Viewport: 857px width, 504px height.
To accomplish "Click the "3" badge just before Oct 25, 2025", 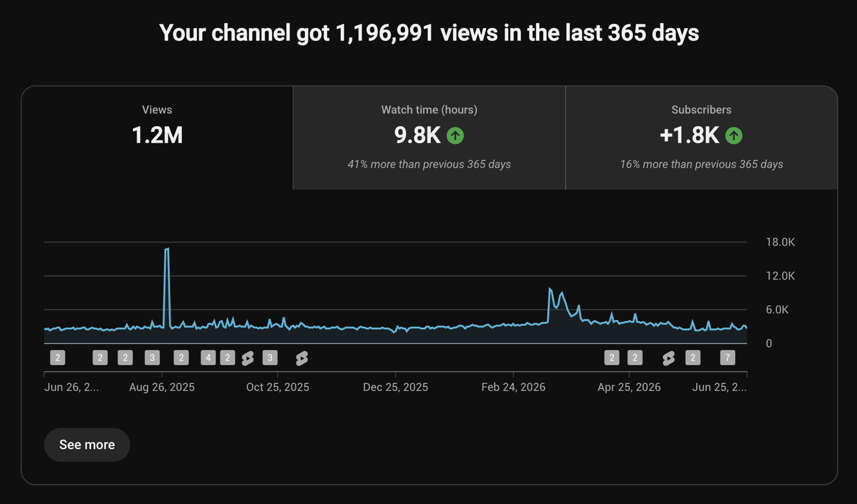I will coord(270,358).
